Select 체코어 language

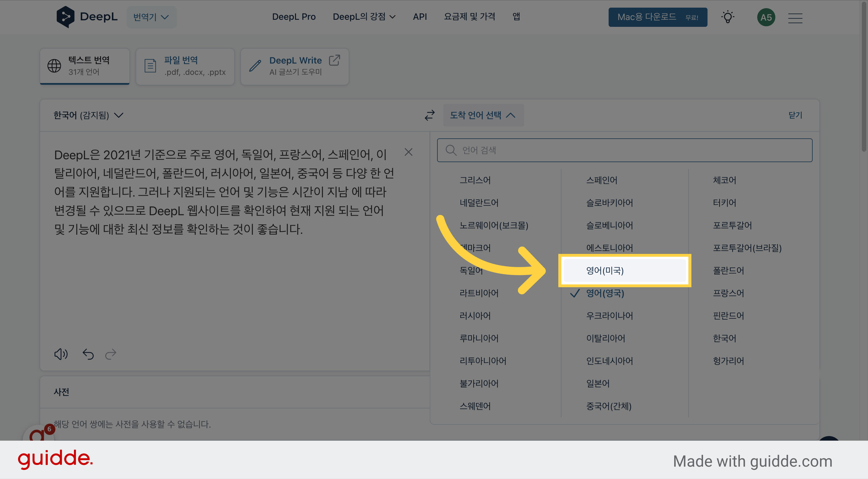(x=724, y=180)
